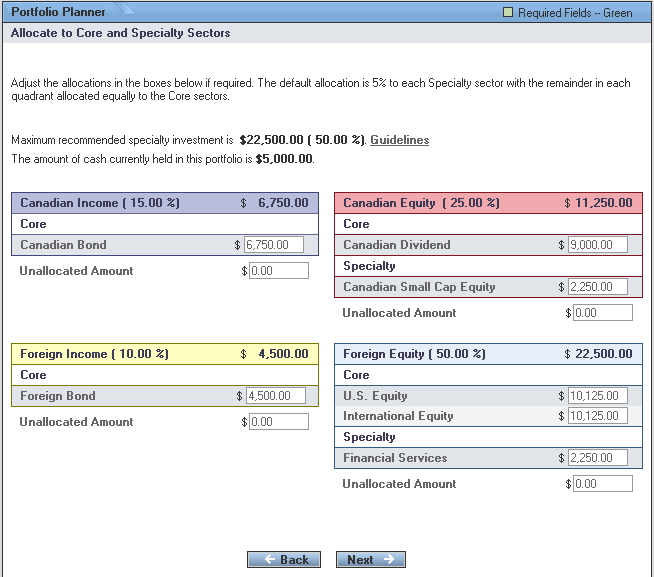Click the Canadian Small Cap Equity field

tap(597, 287)
